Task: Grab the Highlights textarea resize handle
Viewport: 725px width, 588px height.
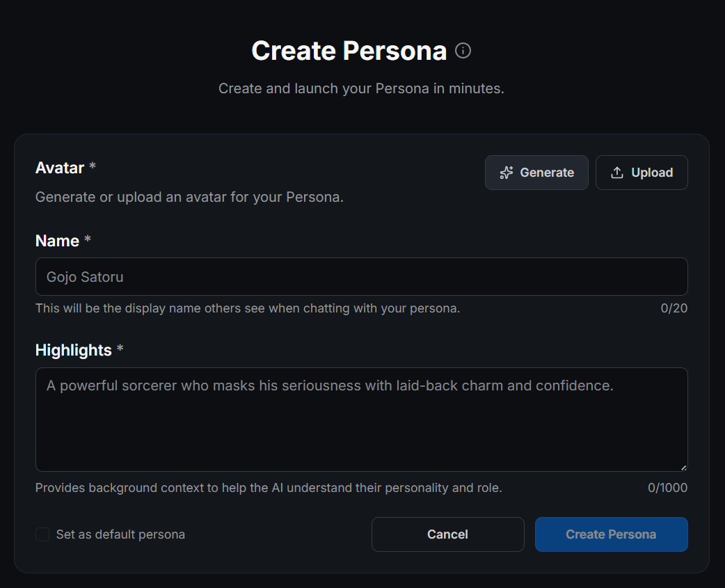Action: [x=683, y=467]
